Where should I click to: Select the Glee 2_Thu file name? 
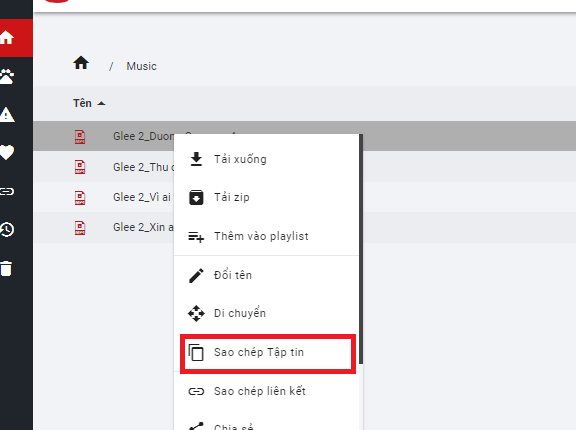coord(143,167)
